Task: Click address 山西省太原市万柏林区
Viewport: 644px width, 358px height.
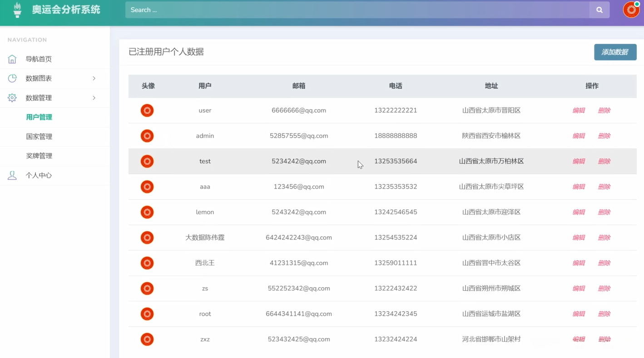Action: point(491,161)
